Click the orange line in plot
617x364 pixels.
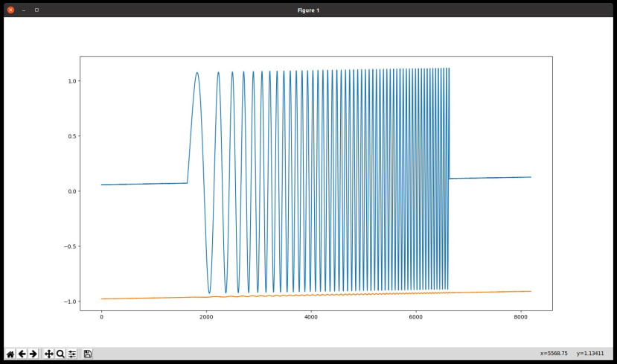click(316, 295)
